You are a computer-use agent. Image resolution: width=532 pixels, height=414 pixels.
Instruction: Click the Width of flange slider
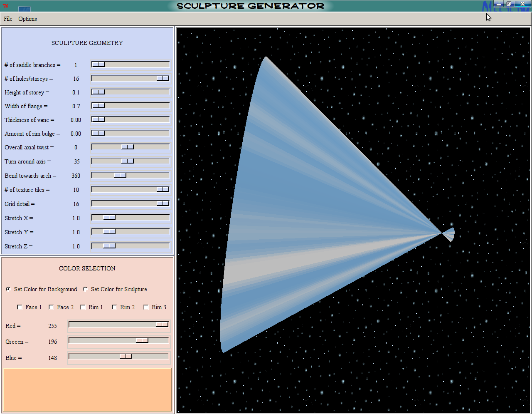[131, 106]
